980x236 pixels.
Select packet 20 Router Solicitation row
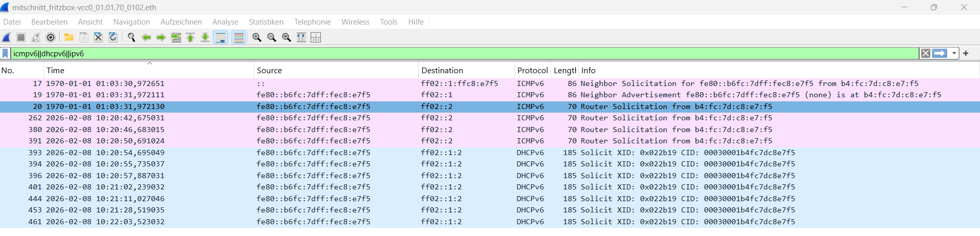490,106
